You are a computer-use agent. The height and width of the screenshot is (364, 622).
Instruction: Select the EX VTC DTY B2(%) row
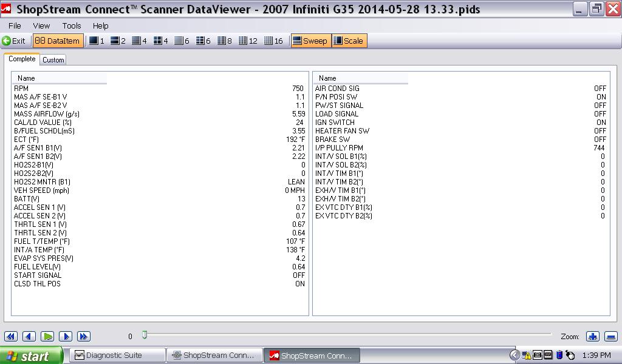pos(461,216)
